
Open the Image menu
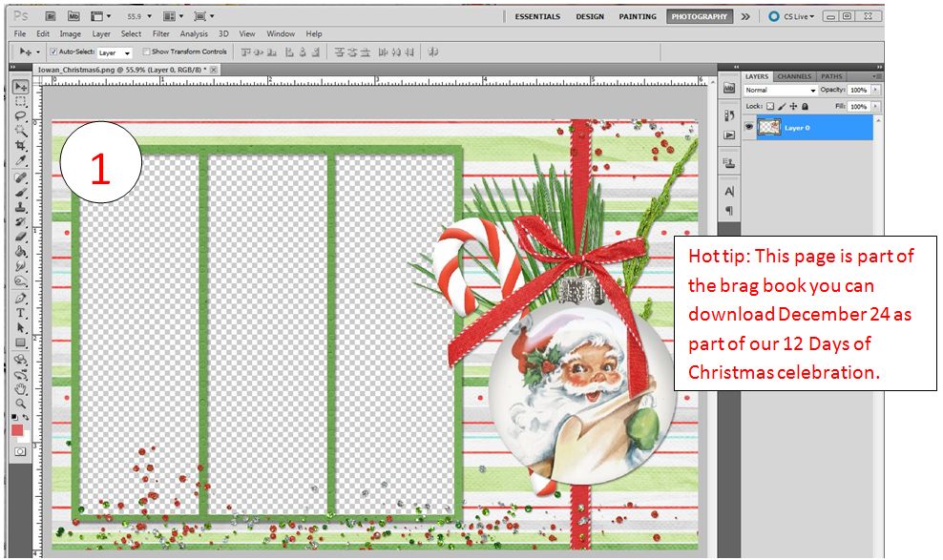point(70,33)
